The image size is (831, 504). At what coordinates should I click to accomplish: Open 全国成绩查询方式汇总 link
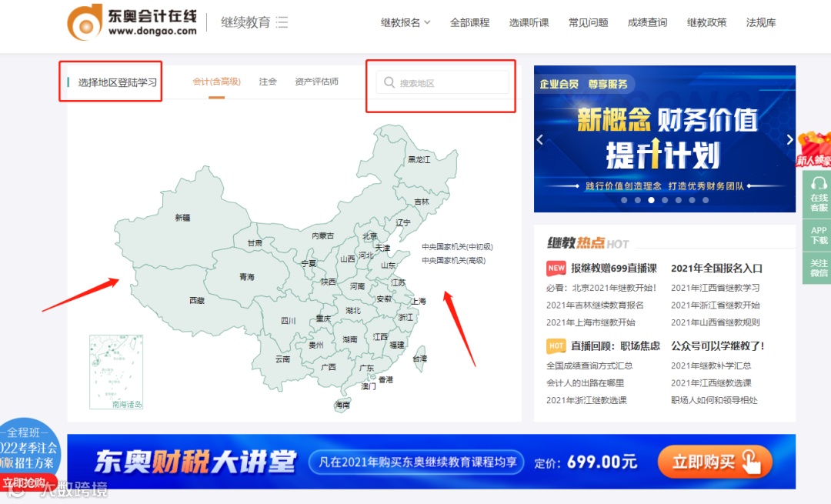[589, 365]
